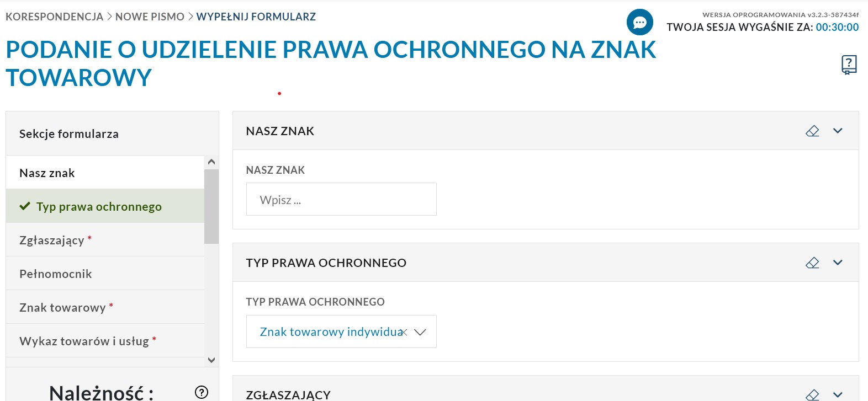This screenshot has height=401, width=868.
Task: Click the Nasz znak text input
Action: tap(341, 200)
